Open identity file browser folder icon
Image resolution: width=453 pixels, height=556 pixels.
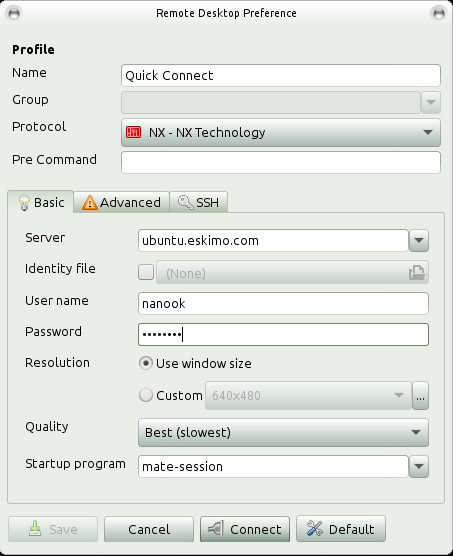point(416,273)
